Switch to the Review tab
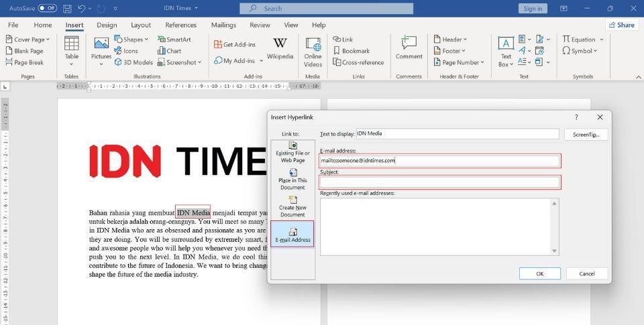Image resolution: width=644 pixels, height=325 pixels. [x=260, y=25]
